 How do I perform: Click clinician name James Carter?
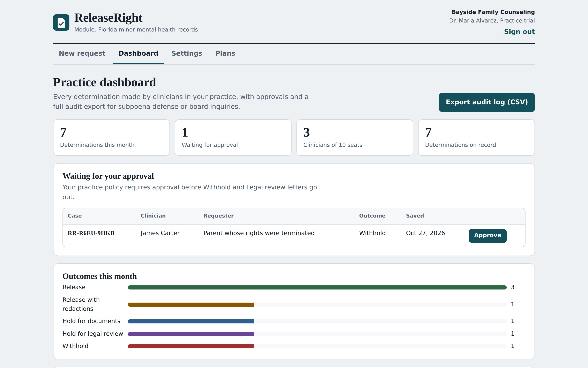[x=160, y=233]
